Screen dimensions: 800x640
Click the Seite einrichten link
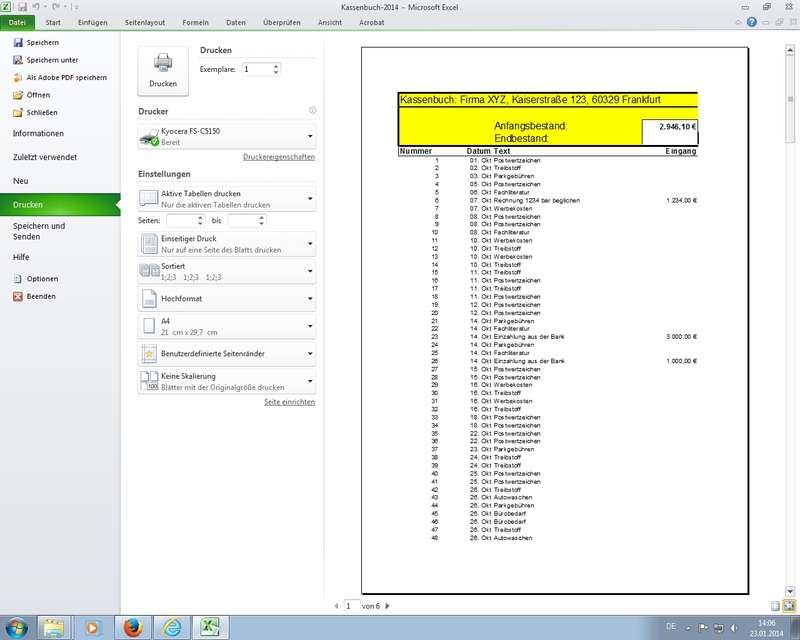[x=289, y=402]
